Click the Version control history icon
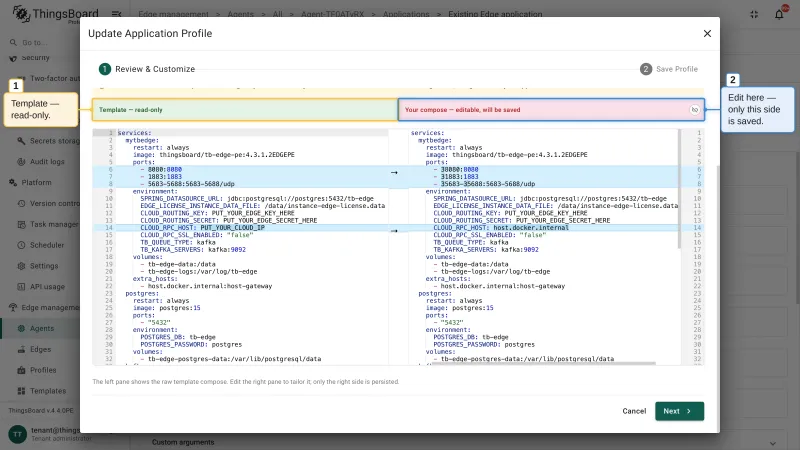Viewport: 800px width, 450px height. point(21,204)
